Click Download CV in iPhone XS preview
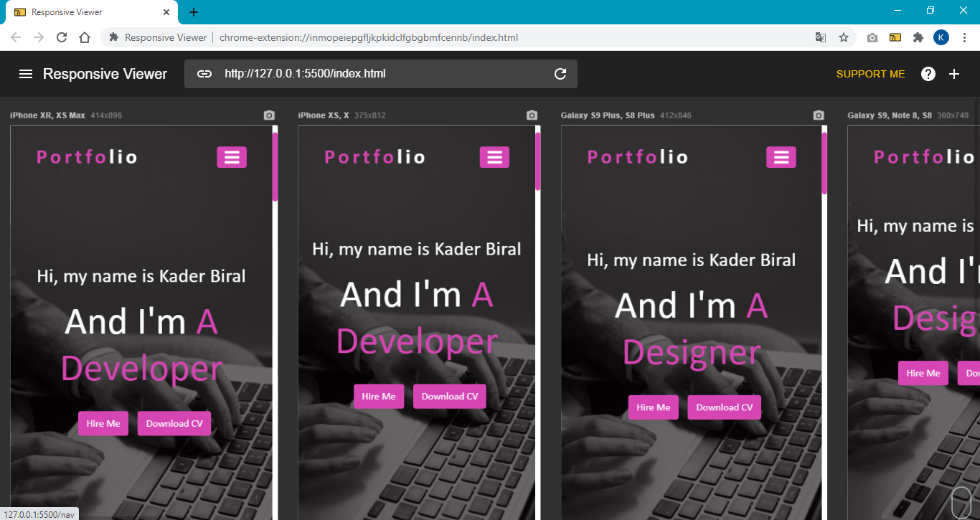980x520 pixels. (450, 397)
